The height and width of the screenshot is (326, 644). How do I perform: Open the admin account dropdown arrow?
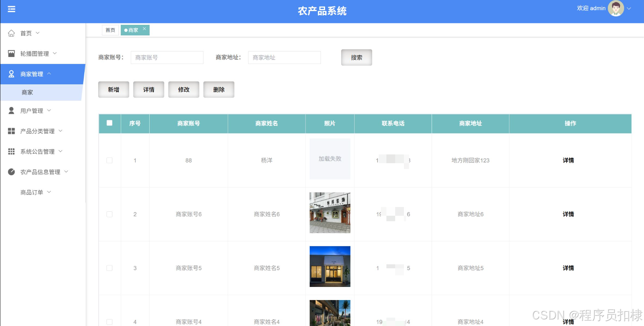point(629,8)
